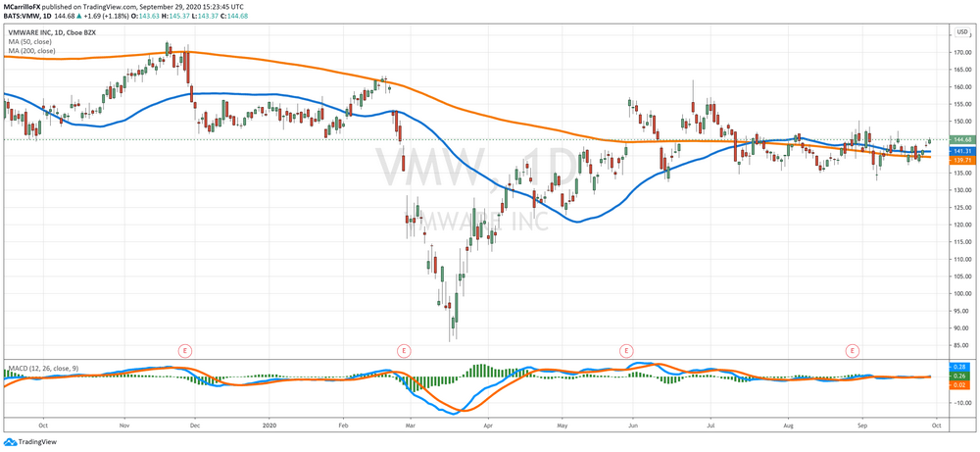Click the 85.00 price axis label

pyautogui.click(x=963, y=345)
